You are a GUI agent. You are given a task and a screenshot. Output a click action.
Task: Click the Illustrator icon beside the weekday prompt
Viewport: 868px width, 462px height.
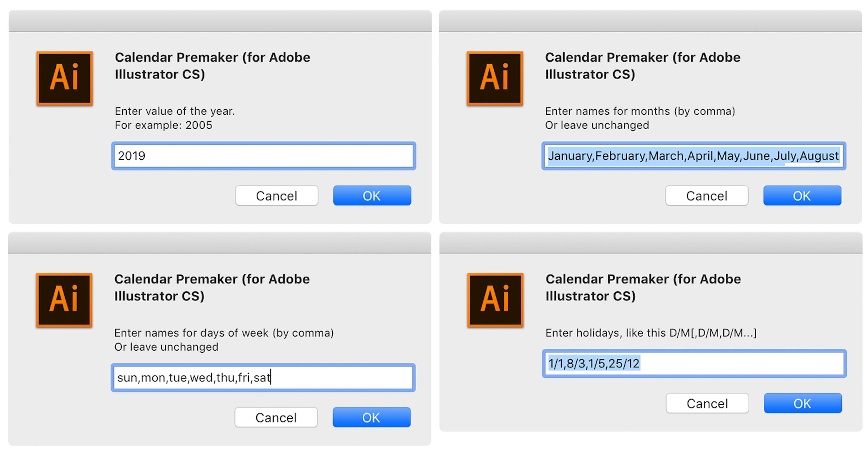coord(64,300)
